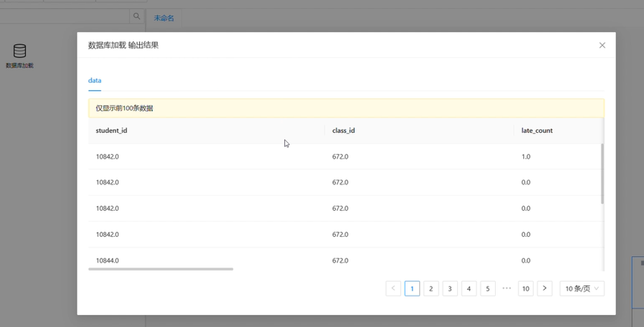644x327 pixels.
Task: Open the 未命名 tab in background window
Action: point(164,18)
